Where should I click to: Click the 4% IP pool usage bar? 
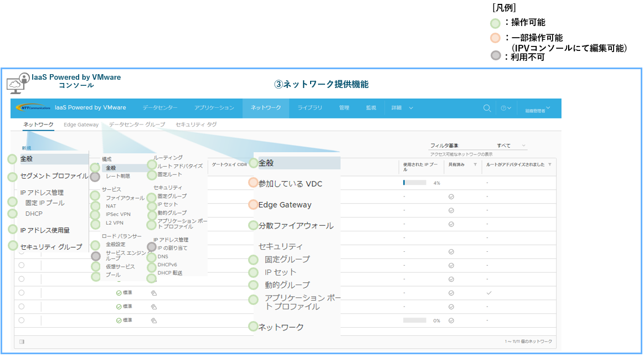coord(415,183)
